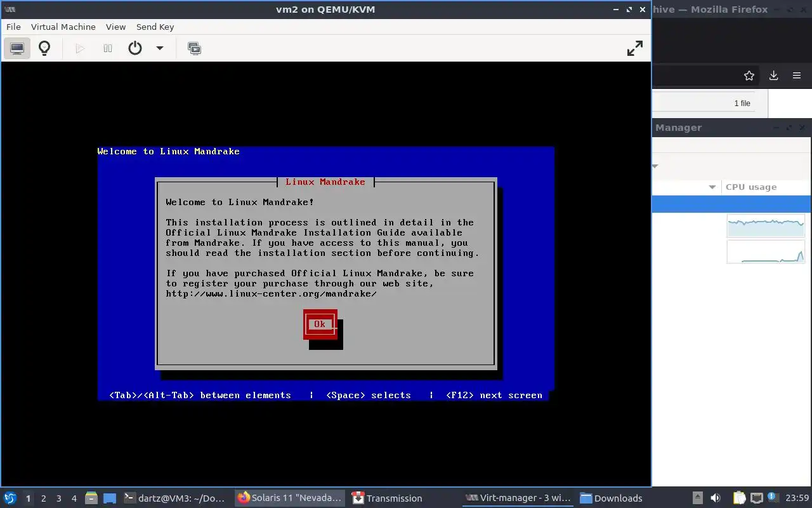Open the Firefox hamburger menu

797,76
